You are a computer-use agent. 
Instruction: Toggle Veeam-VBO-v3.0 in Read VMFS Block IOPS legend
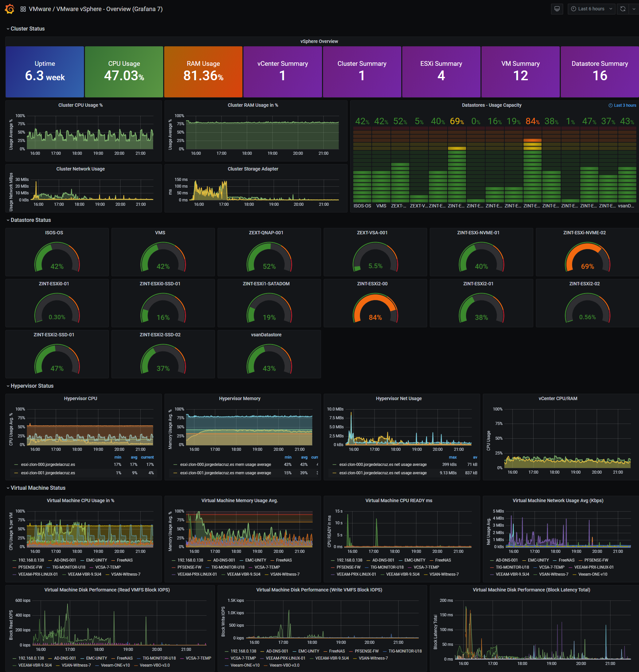coord(155,665)
